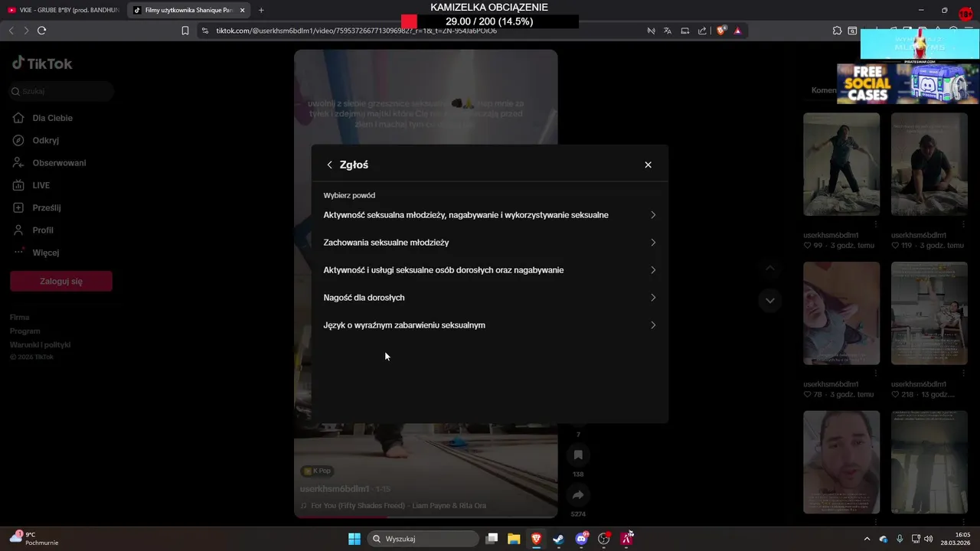Open userkhsm6bdlm1 video with 78 likes
This screenshot has width=980, height=551.
pos(841,314)
